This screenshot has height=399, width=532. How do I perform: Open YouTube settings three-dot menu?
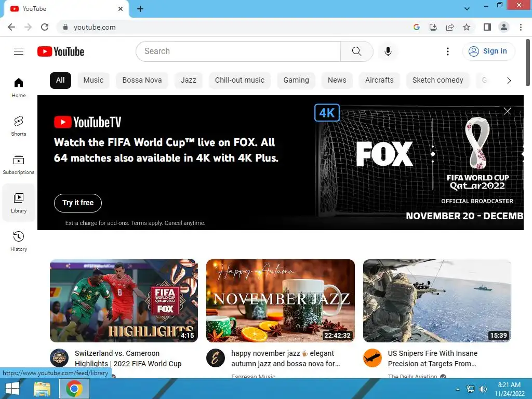pos(447,51)
